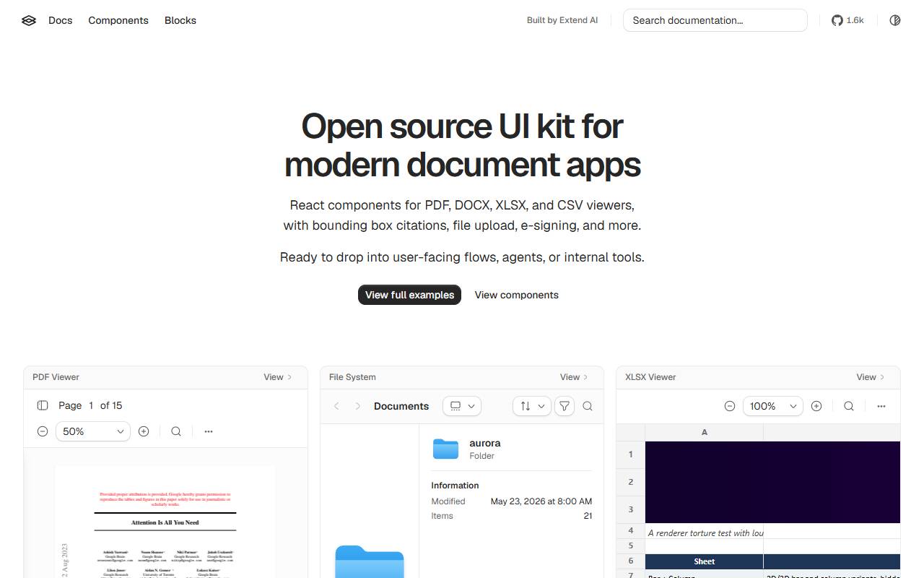Zoom out in the PDF Viewer
Viewport: 924px width, 578px height.
[x=43, y=431]
